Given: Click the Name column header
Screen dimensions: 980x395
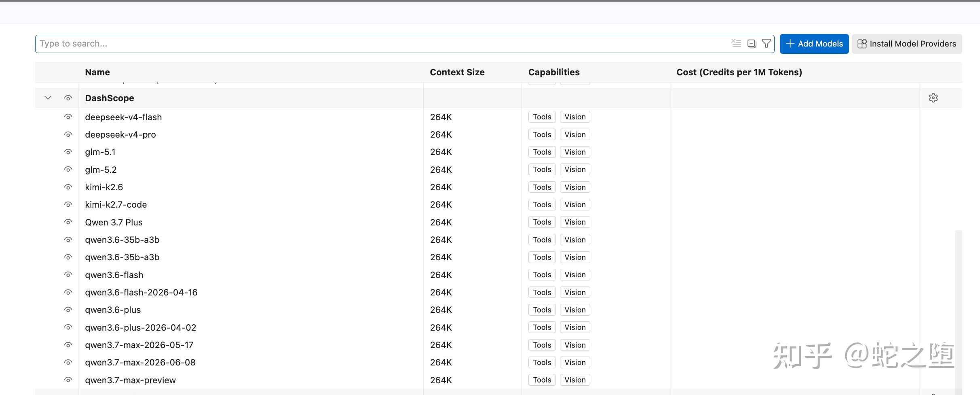Looking at the screenshot, I should point(97,72).
